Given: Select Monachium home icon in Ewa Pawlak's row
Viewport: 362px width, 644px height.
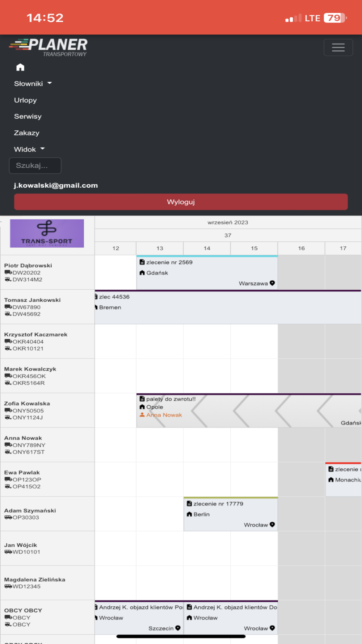Looking at the screenshot, I should [331, 480].
